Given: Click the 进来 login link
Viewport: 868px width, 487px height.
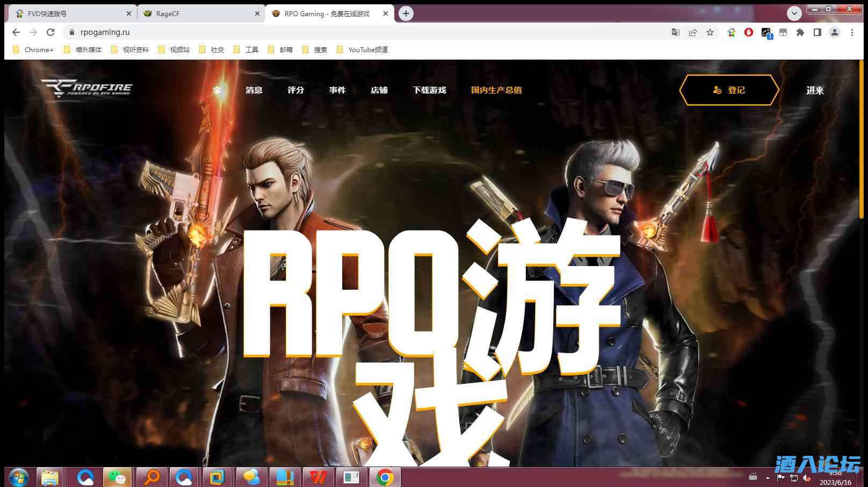Looking at the screenshot, I should [815, 90].
